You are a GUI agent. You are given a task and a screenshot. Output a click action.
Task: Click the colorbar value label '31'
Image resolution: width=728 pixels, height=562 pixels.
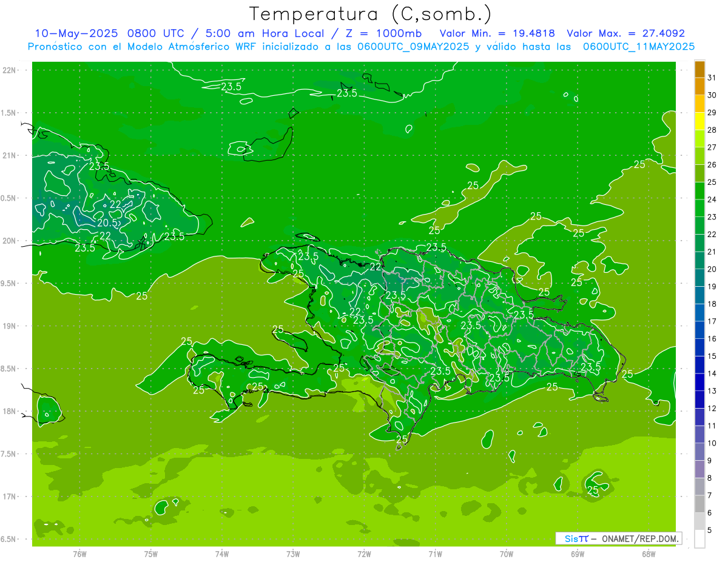click(x=712, y=78)
